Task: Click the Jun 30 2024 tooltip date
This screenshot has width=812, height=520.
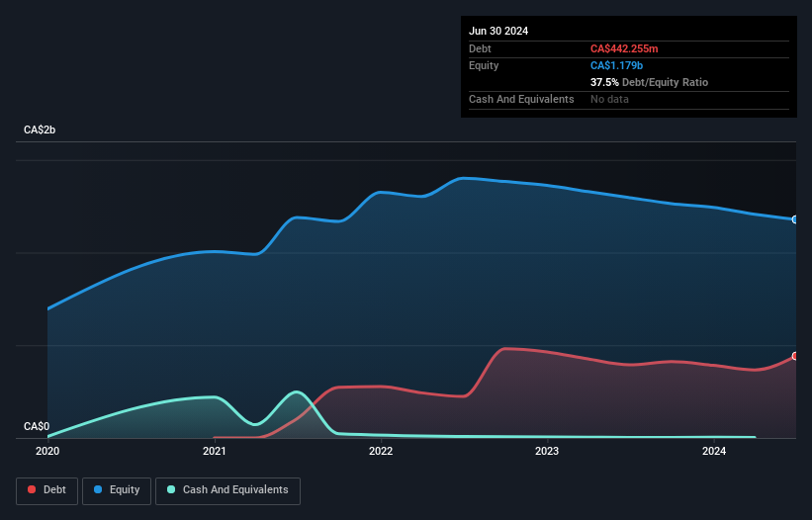Action: [x=498, y=31]
